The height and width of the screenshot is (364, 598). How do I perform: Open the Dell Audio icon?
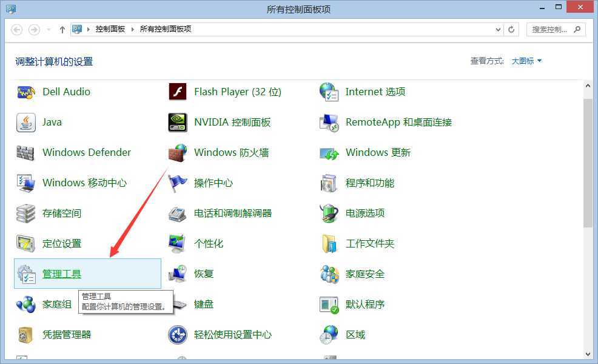(x=26, y=92)
